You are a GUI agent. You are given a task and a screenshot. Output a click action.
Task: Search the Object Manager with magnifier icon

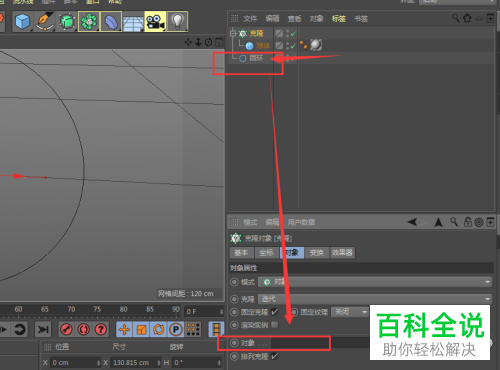click(456, 18)
